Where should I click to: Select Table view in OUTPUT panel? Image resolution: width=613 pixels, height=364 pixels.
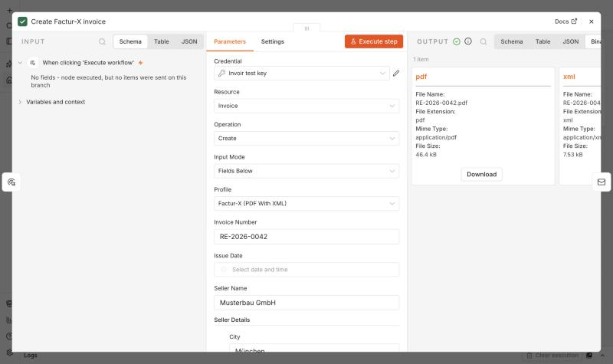click(x=543, y=41)
